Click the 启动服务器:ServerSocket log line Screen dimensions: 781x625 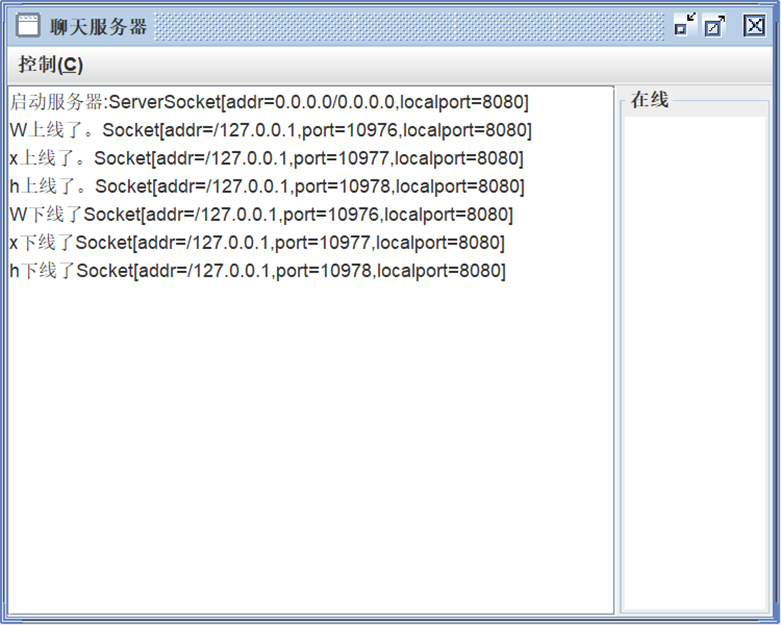pyautogui.click(x=269, y=102)
